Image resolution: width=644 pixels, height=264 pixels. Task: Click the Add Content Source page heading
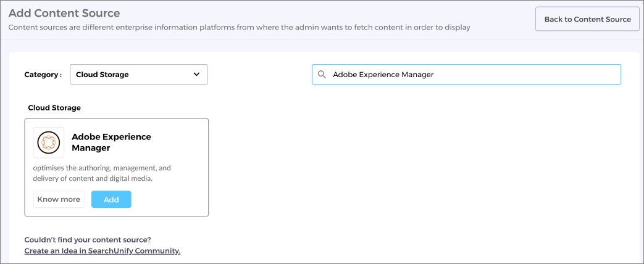click(x=64, y=13)
